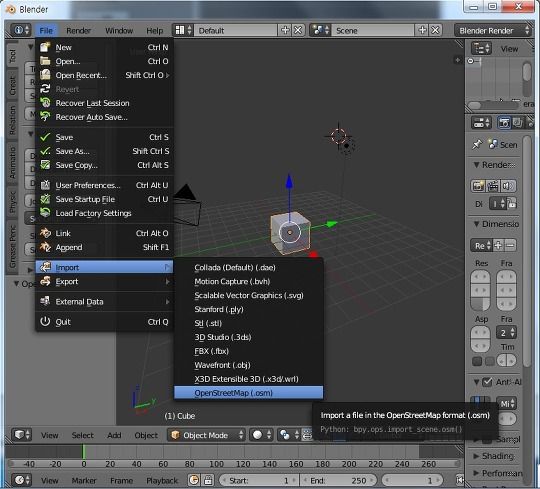The image size is (540, 489).
Task: Open the File menu
Action: coord(46,31)
